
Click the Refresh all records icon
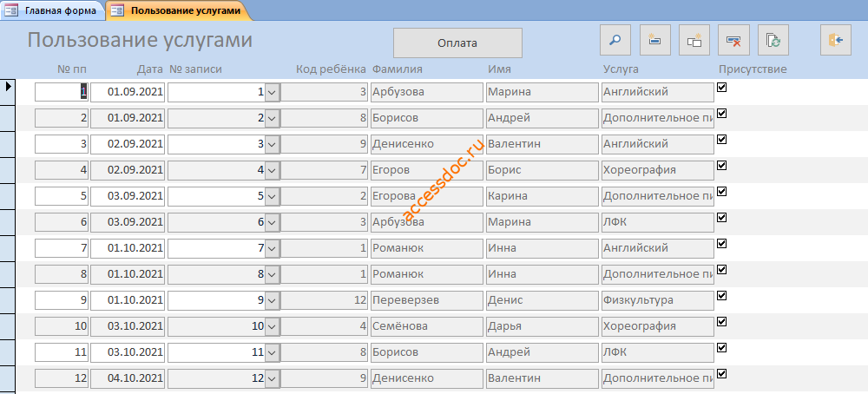(x=773, y=40)
